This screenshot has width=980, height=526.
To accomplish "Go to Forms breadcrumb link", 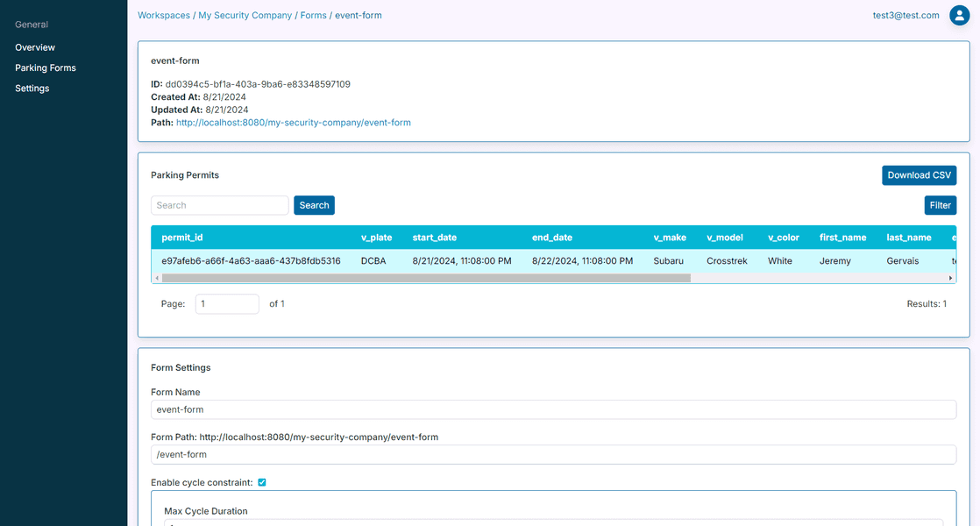I will [313, 15].
